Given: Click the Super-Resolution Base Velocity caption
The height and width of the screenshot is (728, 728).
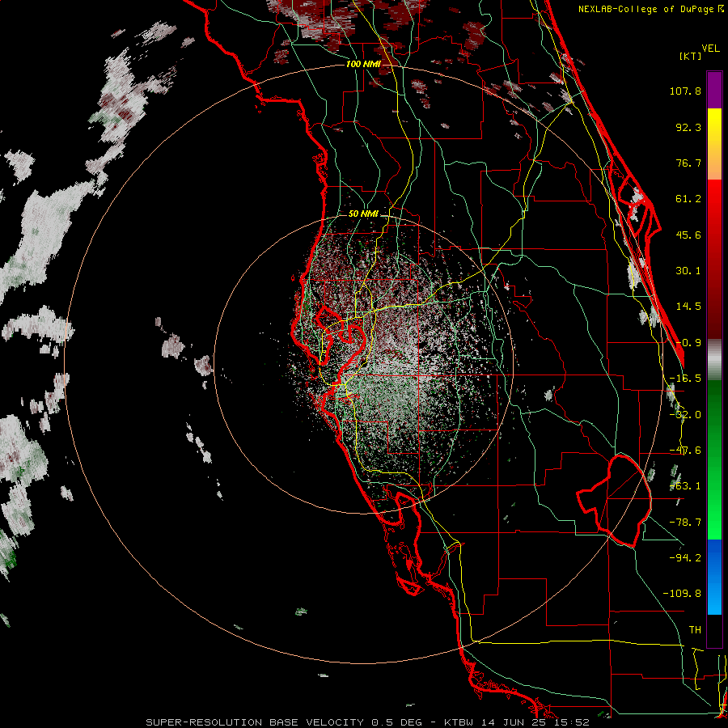Looking at the screenshot, I should point(368,722).
